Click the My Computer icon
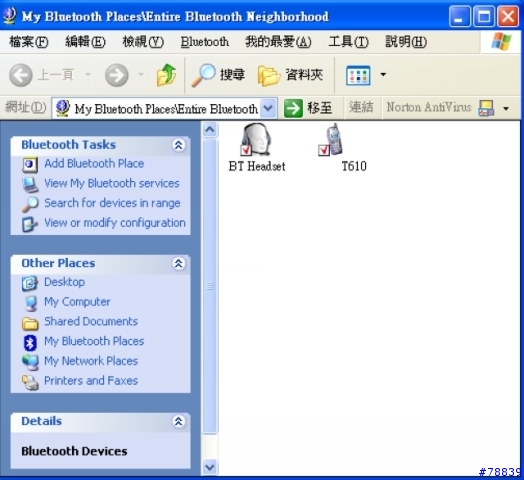 tap(31, 303)
